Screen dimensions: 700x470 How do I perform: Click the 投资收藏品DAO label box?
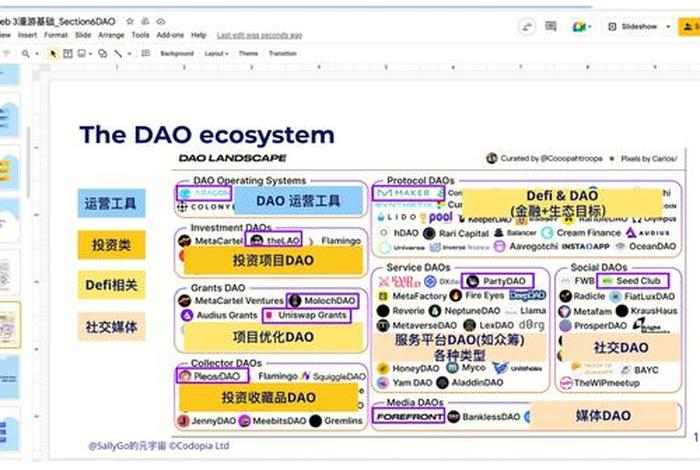coord(269,397)
